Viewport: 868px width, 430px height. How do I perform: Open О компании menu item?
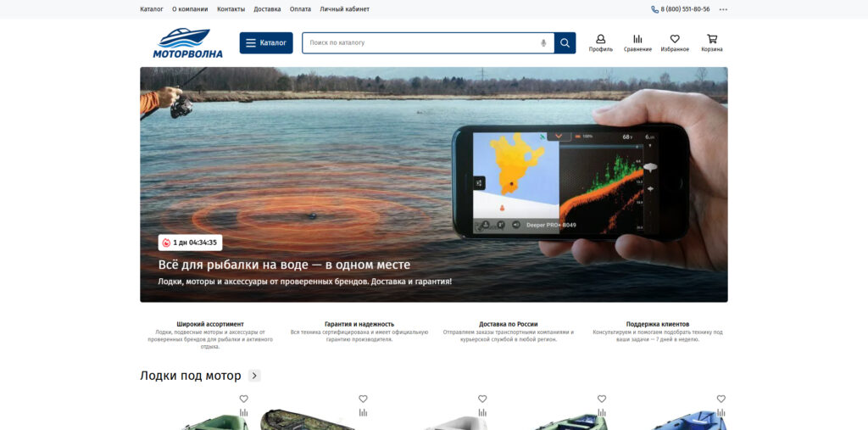tap(190, 9)
